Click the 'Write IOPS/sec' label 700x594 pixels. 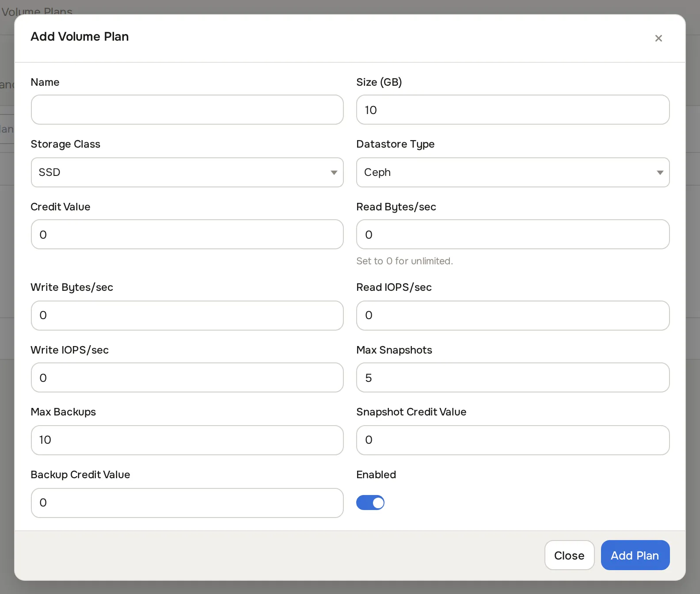coord(70,350)
